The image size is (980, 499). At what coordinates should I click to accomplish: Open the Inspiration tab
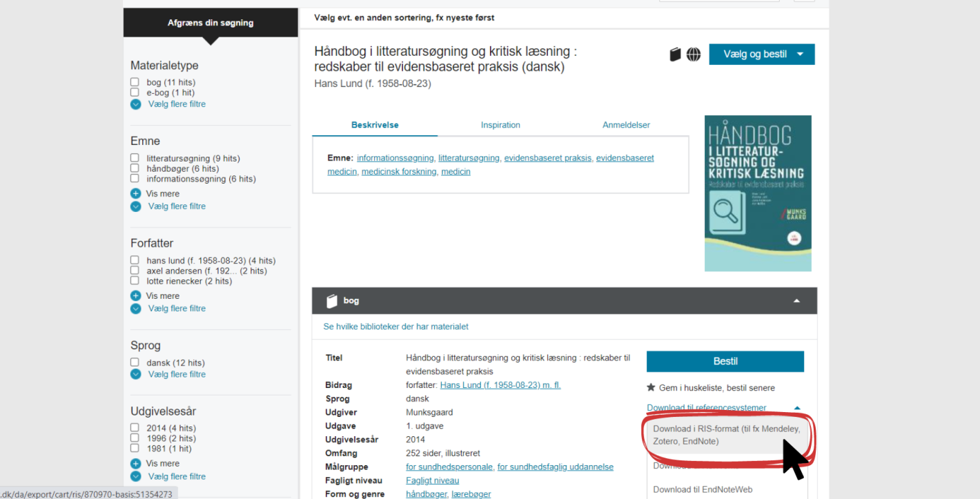point(500,125)
